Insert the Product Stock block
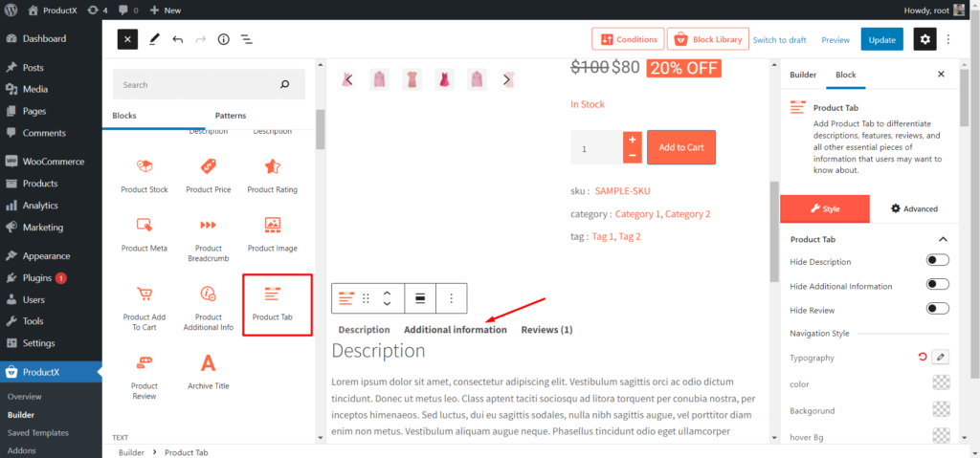The width and height of the screenshot is (980, 458). click(x=145, y=176)
